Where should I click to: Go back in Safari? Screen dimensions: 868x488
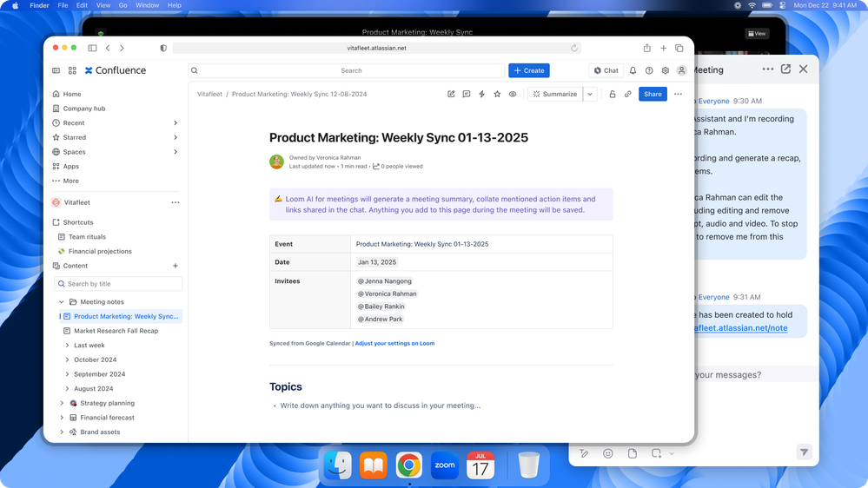click(108, 48)
